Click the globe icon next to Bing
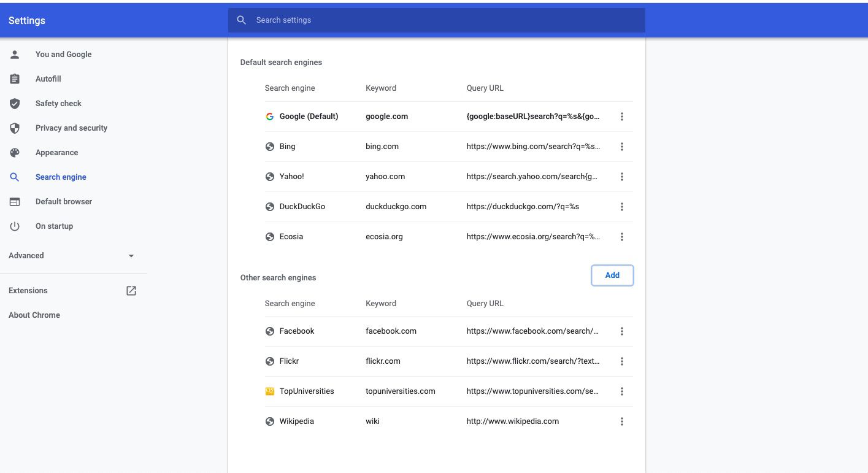This screenshot has height=473, width=868. click(x=269, y=147)
